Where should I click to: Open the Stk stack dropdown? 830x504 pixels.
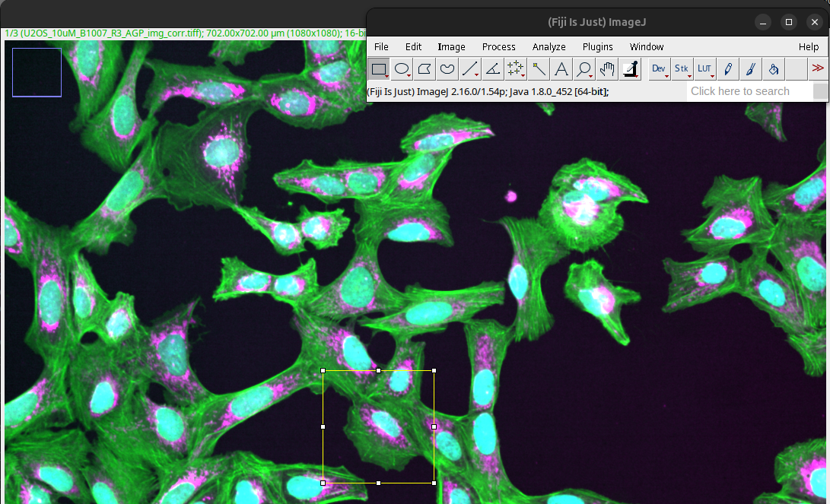[x=682, y=69]
